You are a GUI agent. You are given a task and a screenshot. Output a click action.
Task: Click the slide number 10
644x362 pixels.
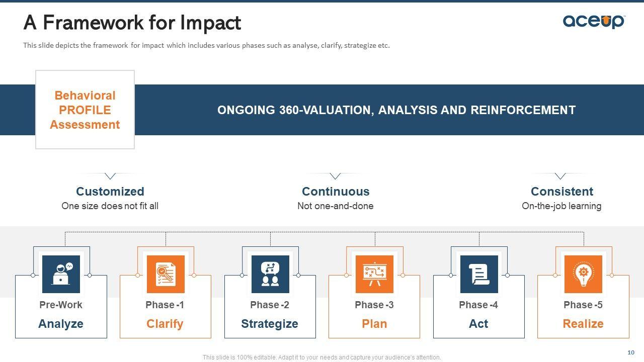[x=631, y=352]
